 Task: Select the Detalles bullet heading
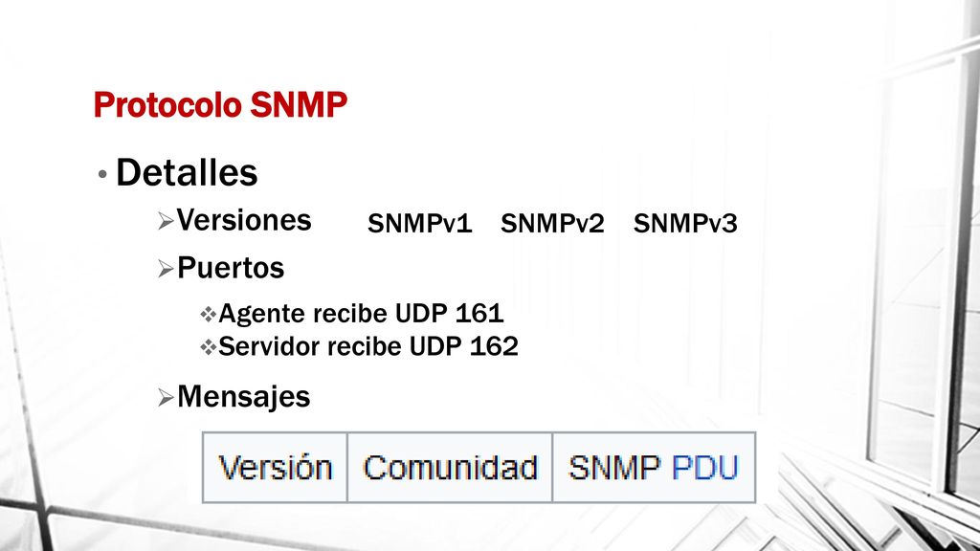187,172
